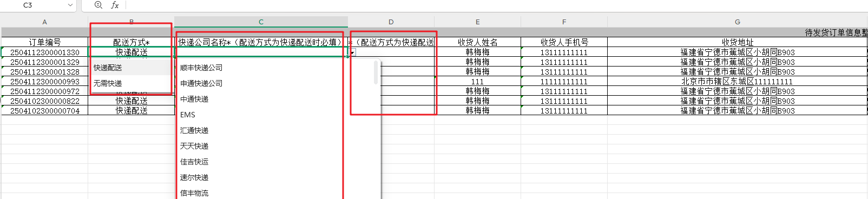Select order number 2504102300000704 cell
The width and height of the screenshot is (868, 199).
click(44, 111)
